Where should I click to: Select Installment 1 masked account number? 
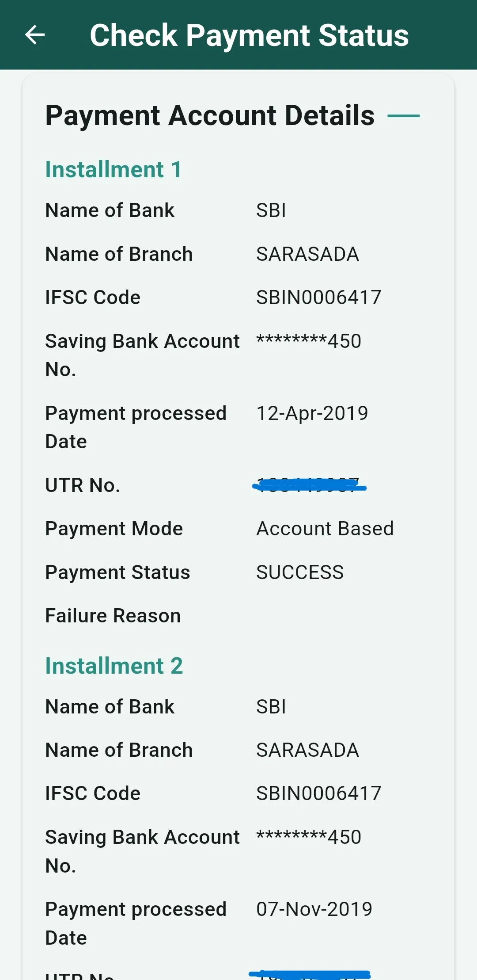pos(309,341)
